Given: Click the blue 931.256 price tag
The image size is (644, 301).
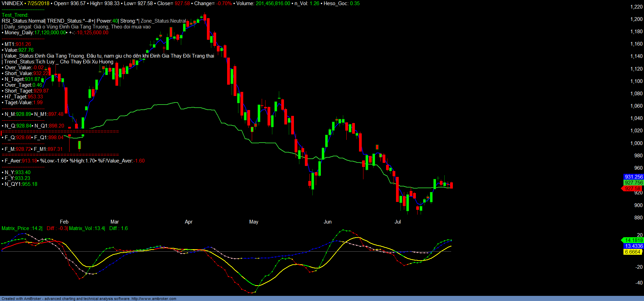Looking at the screenshot, I should click(x=633, y=177).
